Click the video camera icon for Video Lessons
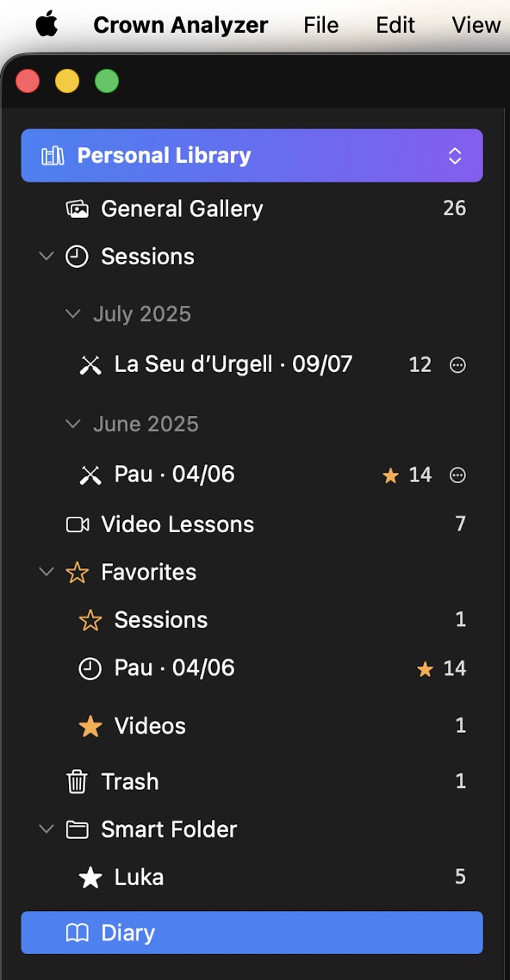510x980 pixels. [x=78, y=524]
